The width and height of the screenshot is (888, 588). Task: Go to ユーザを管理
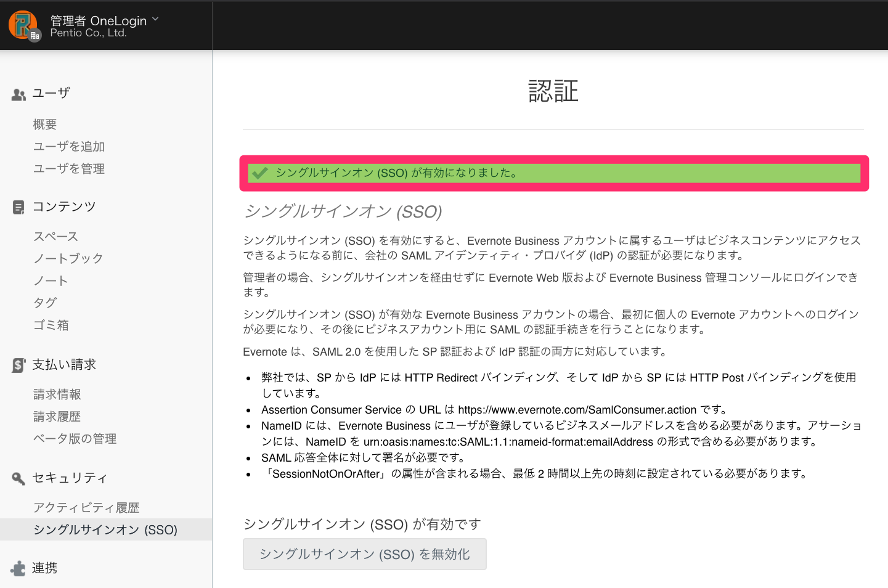69,169
